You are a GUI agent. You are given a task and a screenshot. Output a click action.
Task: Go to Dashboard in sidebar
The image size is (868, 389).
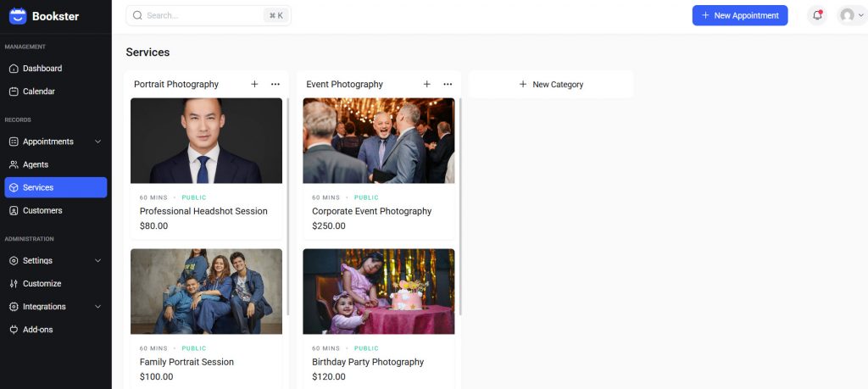tap(42, 69)
